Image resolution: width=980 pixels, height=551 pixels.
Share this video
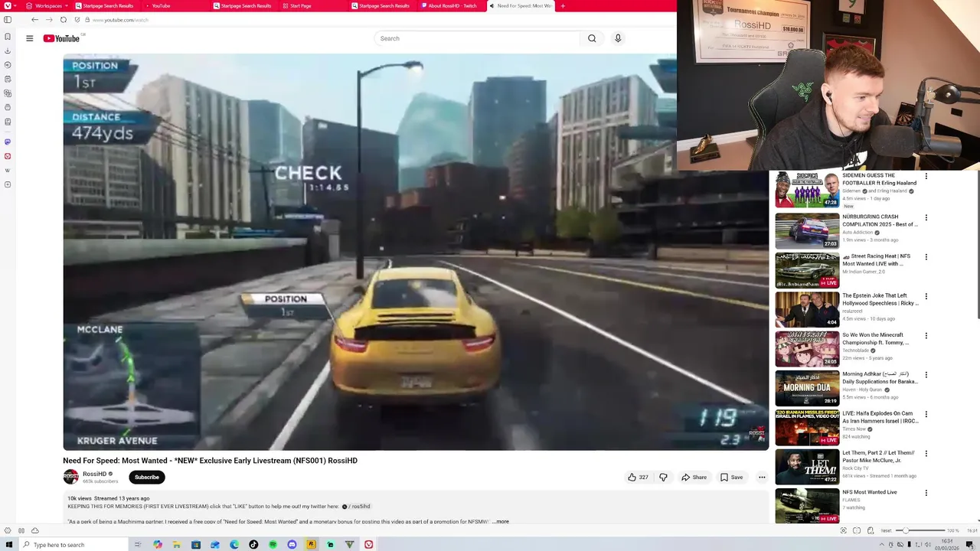click(694, 477)
